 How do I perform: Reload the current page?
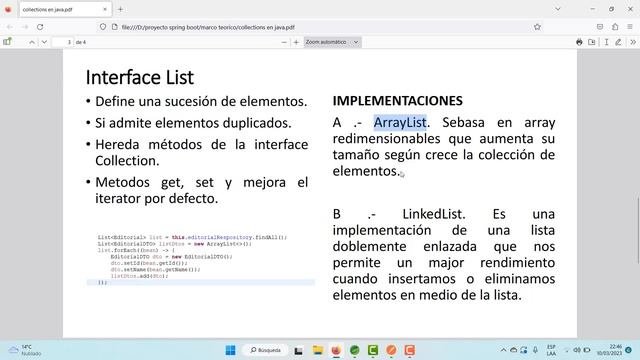40,27
